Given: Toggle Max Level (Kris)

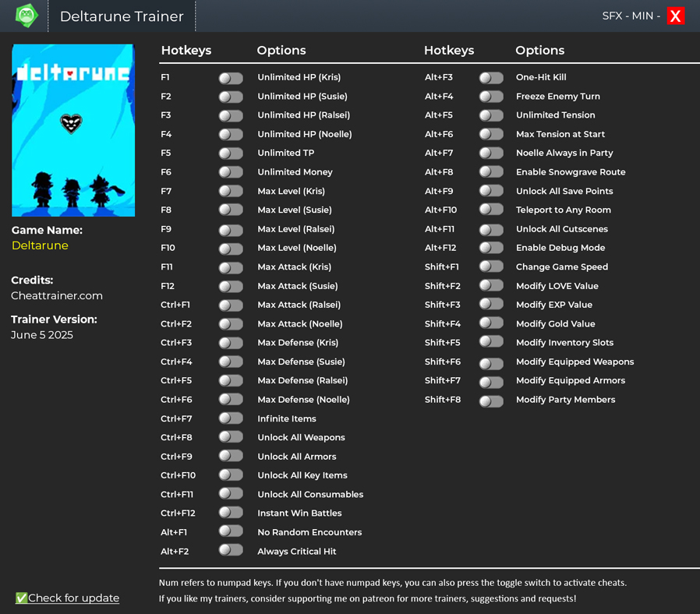Looking at the screenshot, I should pos(231,192).
